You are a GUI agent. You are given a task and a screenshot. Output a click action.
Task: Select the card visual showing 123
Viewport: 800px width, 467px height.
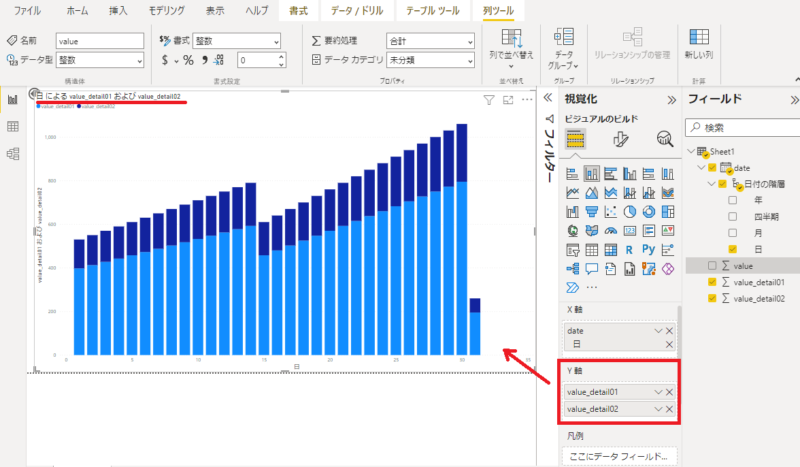(x=630, y=231)
